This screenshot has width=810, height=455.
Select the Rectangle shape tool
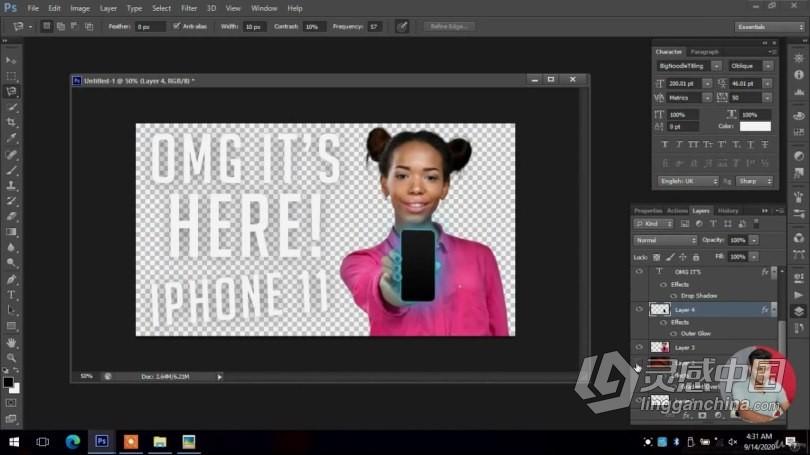click(x=11, y=326)
